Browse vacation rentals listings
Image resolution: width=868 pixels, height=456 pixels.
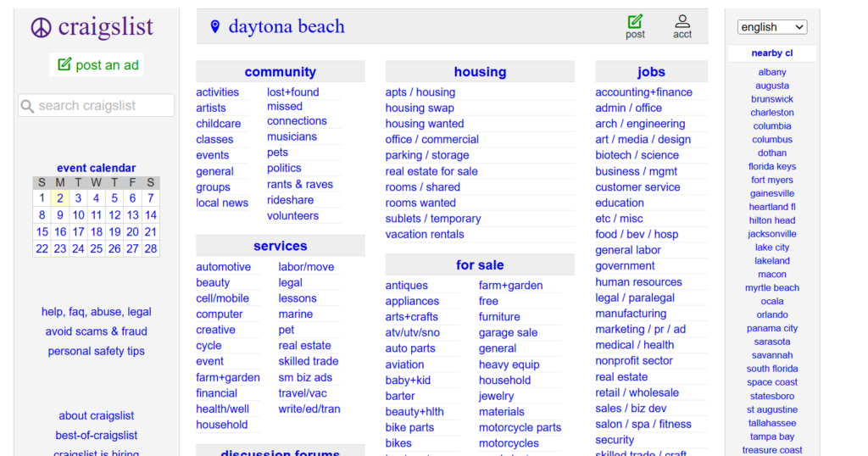click(x=425, y=235)
